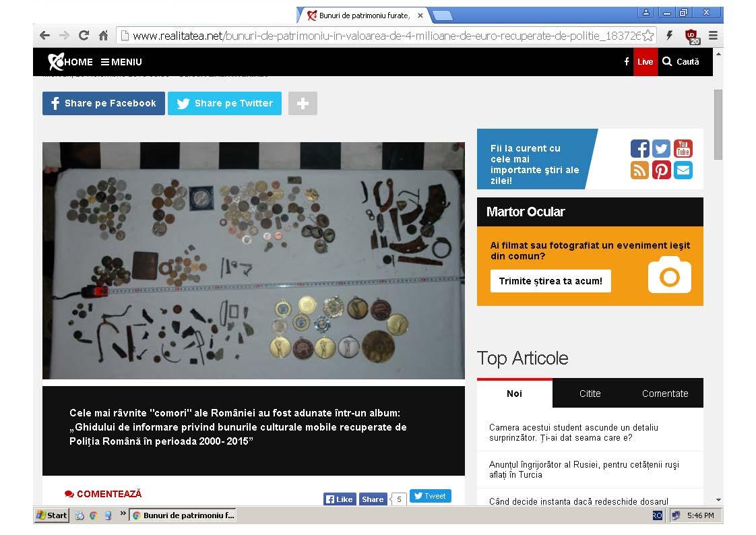Click the address bar URL field
This screenshot has width=756, height=535.
pos(385,36)
